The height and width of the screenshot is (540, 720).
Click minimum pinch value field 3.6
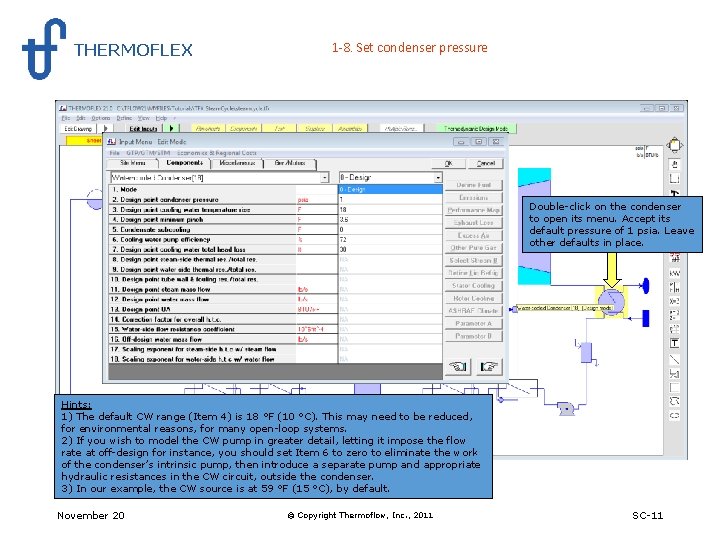390,219
